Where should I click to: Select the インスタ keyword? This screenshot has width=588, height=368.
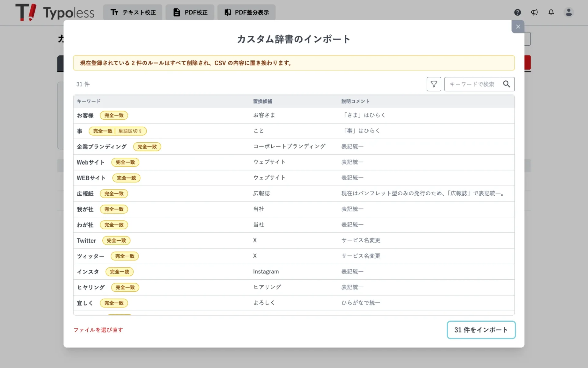coord(88,272)
